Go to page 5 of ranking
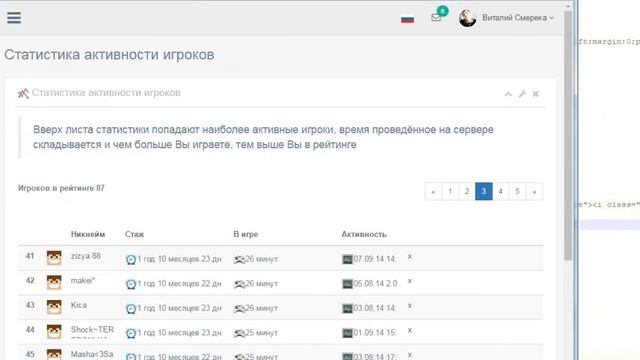Image resolution: width=640 pixels, height=360 pixels. (x=517, y=191)
